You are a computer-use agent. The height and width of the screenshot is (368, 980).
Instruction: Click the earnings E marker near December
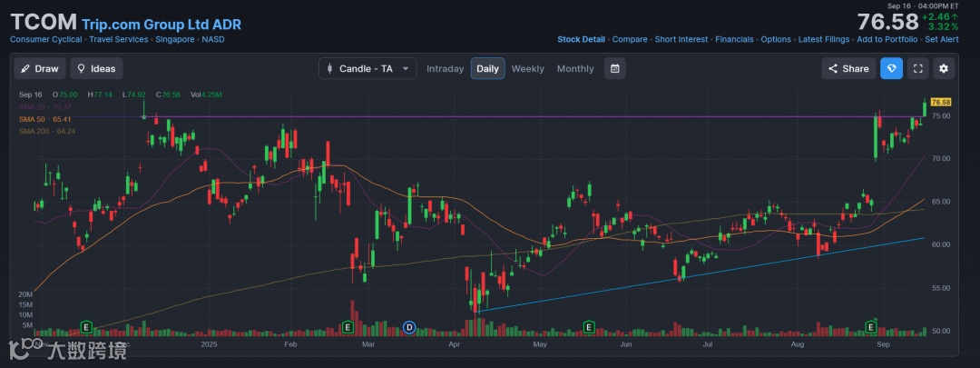click(87, 327)
